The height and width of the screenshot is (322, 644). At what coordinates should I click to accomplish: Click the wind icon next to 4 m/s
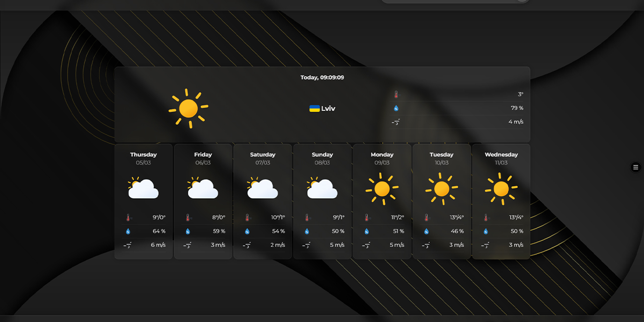pyautogui.click(x=396, y=122)
